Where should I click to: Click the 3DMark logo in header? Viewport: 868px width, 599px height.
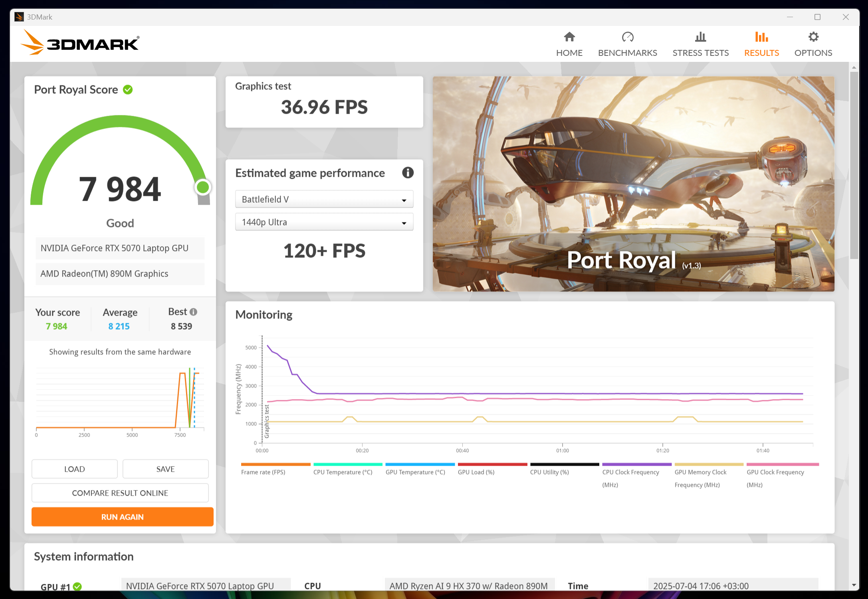(80, 43)
